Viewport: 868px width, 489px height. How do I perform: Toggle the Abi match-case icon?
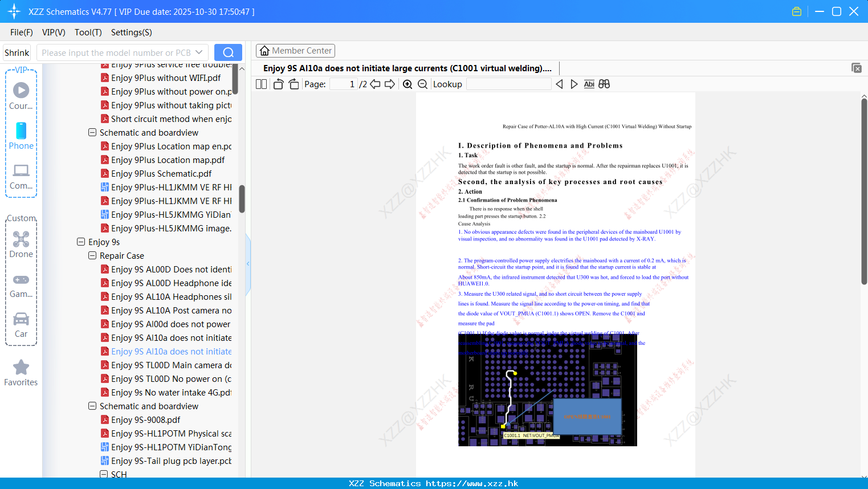click(x=589, y=84)
